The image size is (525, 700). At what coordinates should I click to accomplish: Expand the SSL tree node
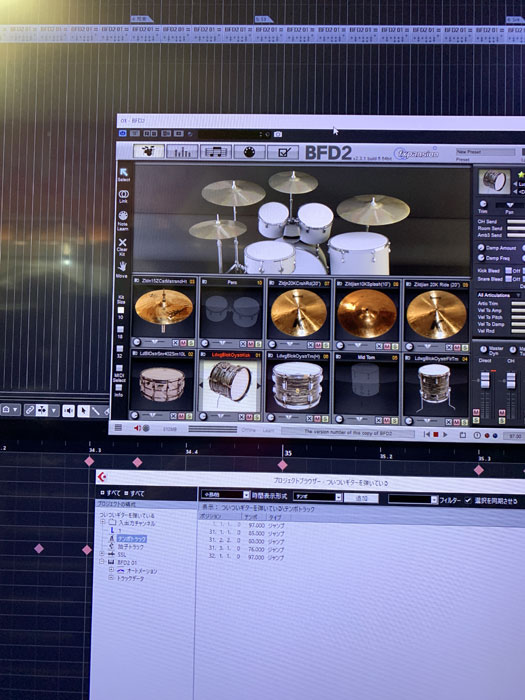[x=102, y=554]
